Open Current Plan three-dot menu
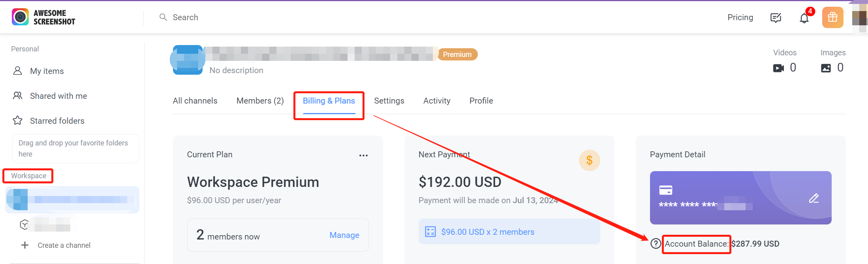The width and height of the screenshot is (868, 264). pyautogui.click(x=363, y=155)
